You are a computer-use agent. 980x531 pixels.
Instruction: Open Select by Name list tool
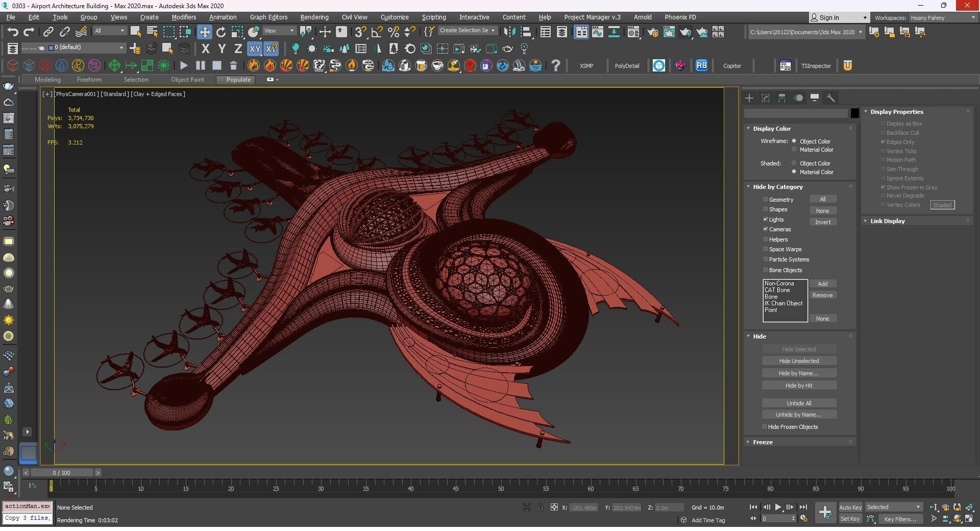[x=152, y=32]
